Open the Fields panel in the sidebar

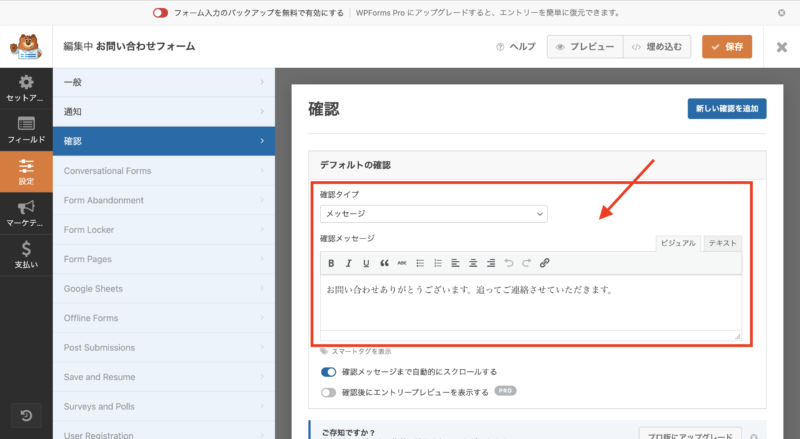[x=26, y=130]
